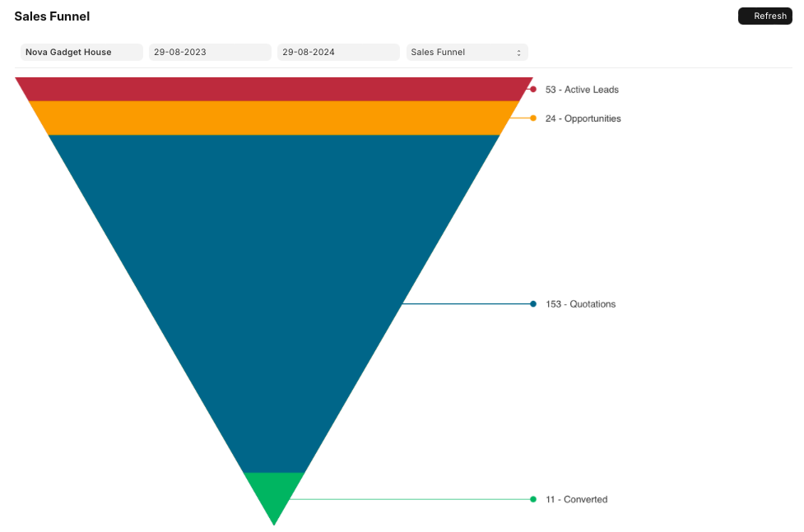The width and height of the screenshot is (804, 532).
Task: Click the red Active Leads funnel segment
Action: click(274, 89)
